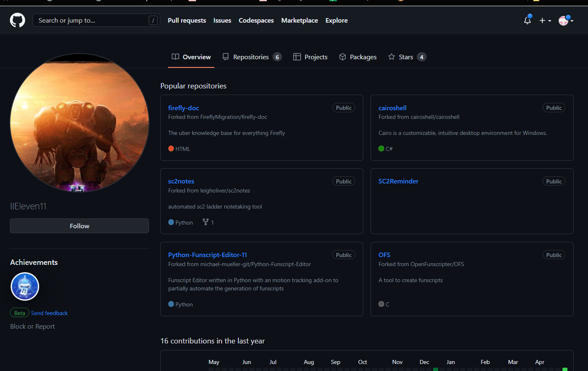
Task: Switch to the Stars tab
Action: (407, 57)
